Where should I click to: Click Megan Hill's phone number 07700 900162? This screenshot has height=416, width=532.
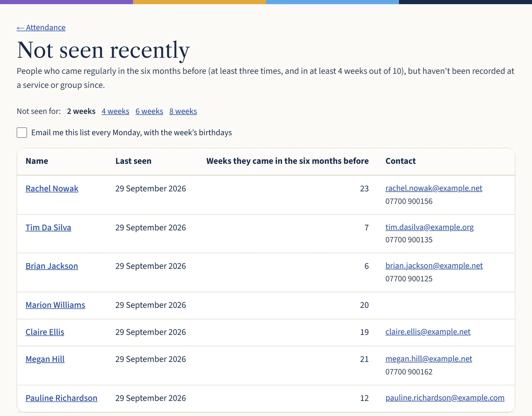409,372
